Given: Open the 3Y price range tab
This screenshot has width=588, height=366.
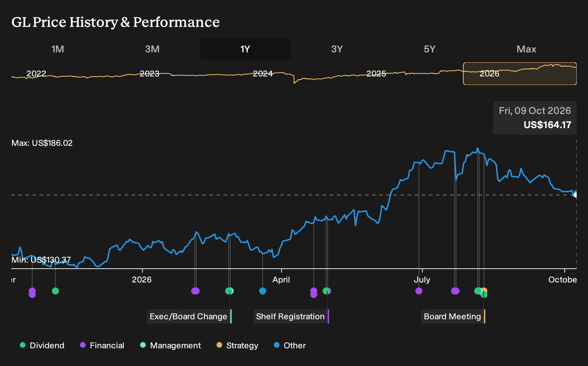Looking at the screenshot, I should point(337,49).
